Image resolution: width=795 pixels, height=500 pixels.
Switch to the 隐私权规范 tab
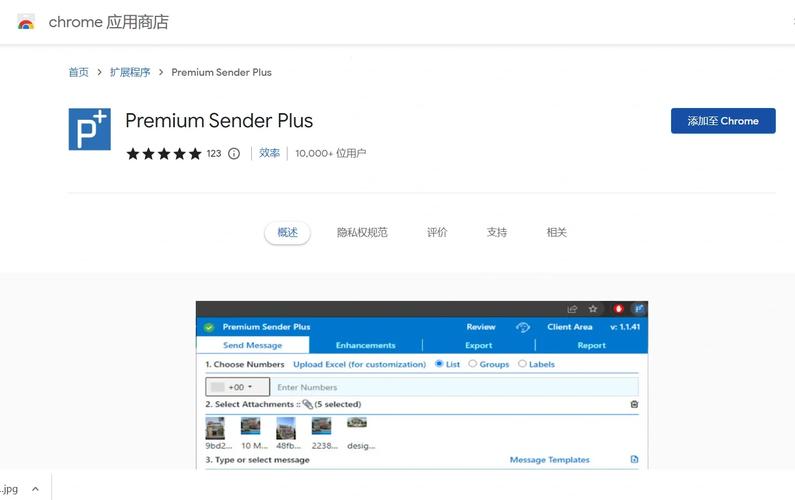click(x=362, y=232)
